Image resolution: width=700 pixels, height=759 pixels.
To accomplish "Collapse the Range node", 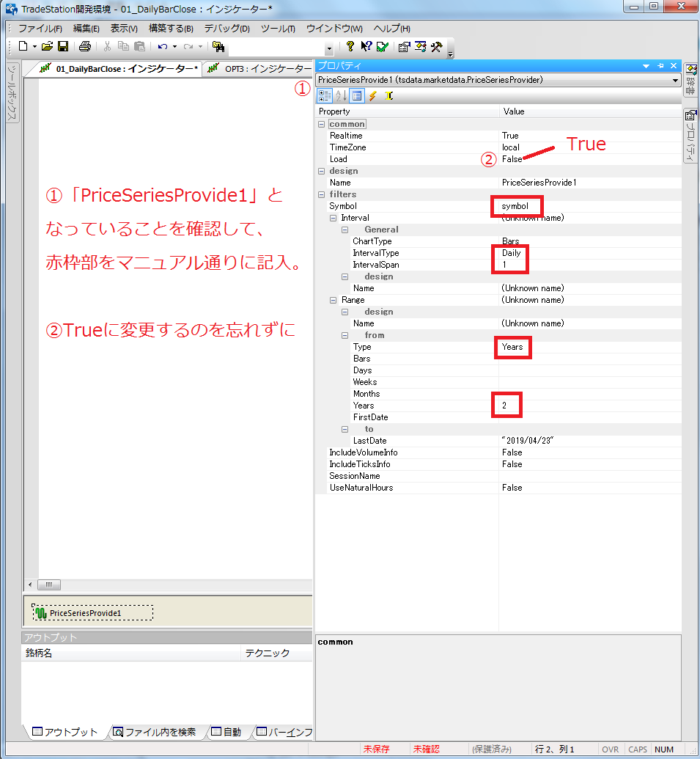I will pos(333,300).
